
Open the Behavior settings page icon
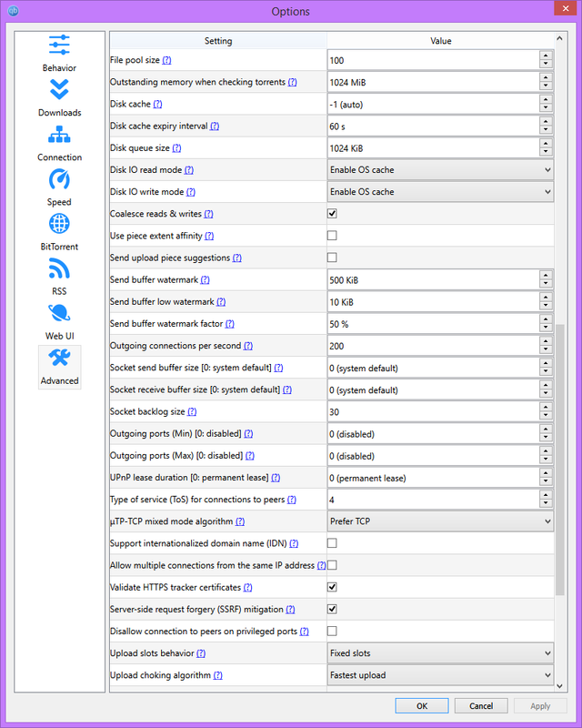click(59, 45)
